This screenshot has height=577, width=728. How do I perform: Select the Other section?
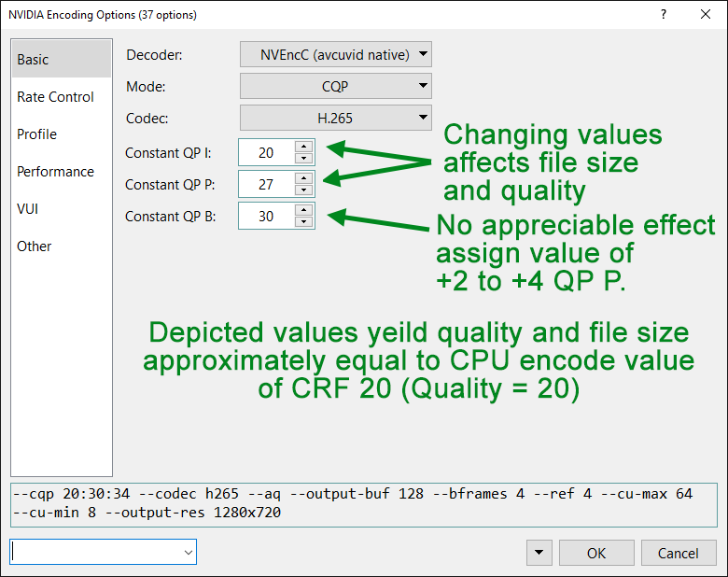(x=62, y=246)
